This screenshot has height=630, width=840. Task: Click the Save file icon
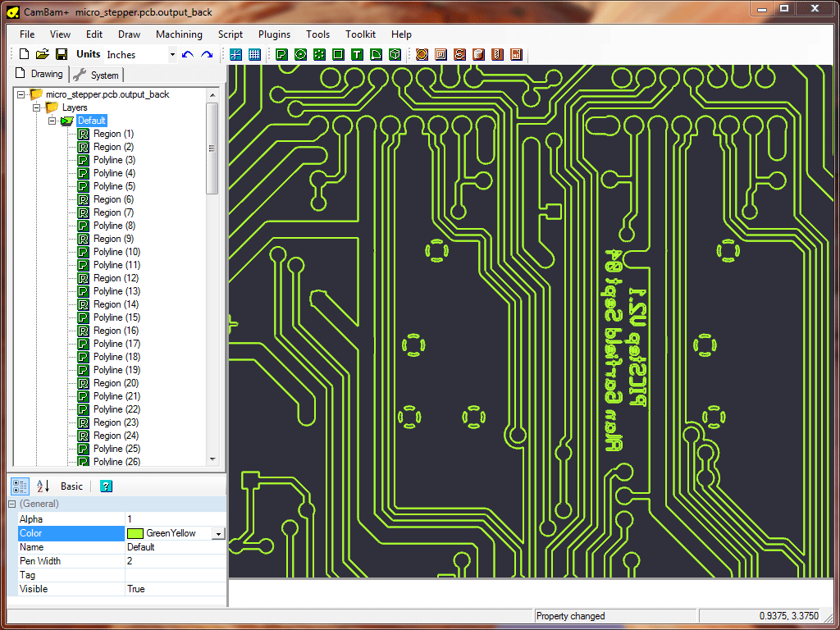(62, 54)
